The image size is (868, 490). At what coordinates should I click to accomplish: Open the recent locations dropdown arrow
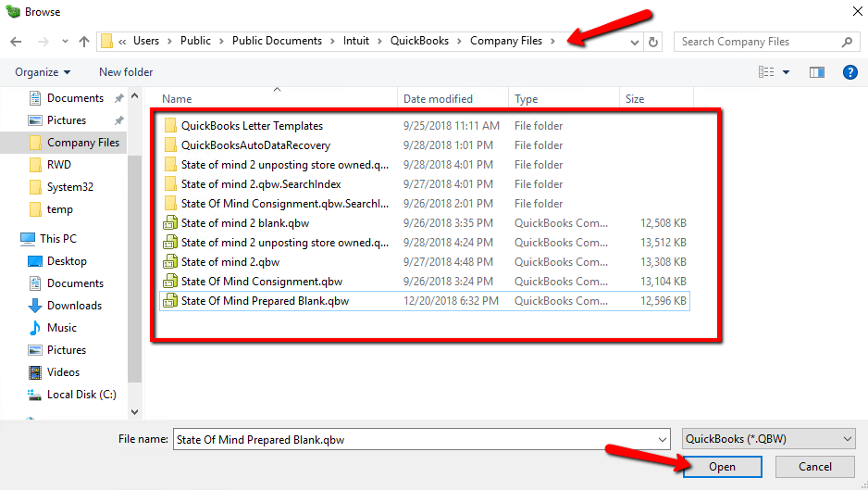click(x=66, y=42)
